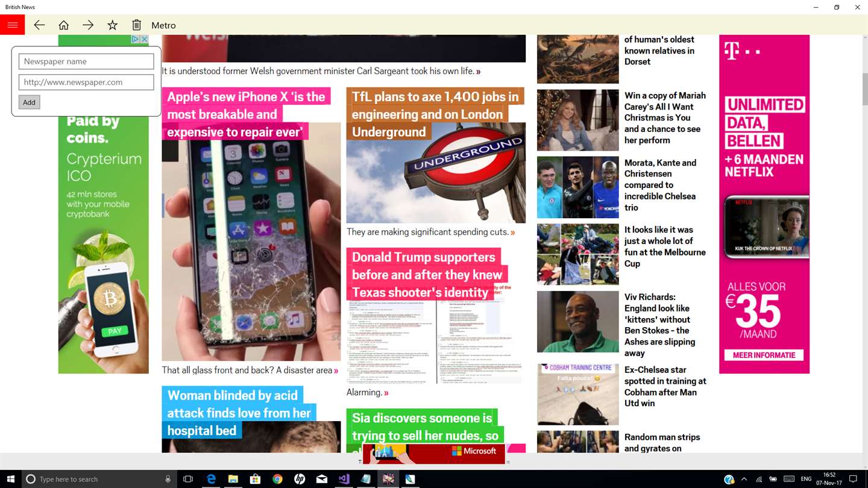Open File Explorer from taskbar
The height and width of the screenshot is (488, 868).
pos(233,479)
